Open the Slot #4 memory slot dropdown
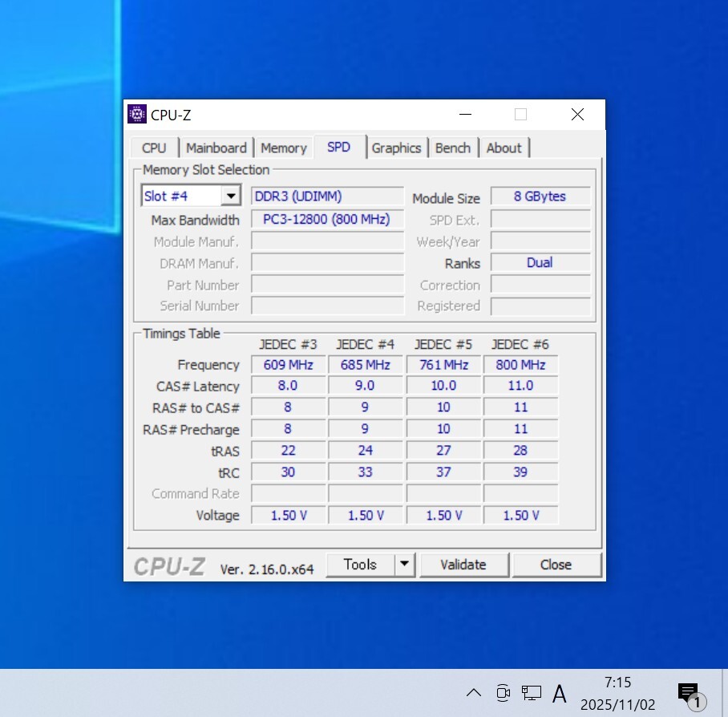Image resolution: width=728 pixels, height=717 pixels. click(x=231, y=196)
